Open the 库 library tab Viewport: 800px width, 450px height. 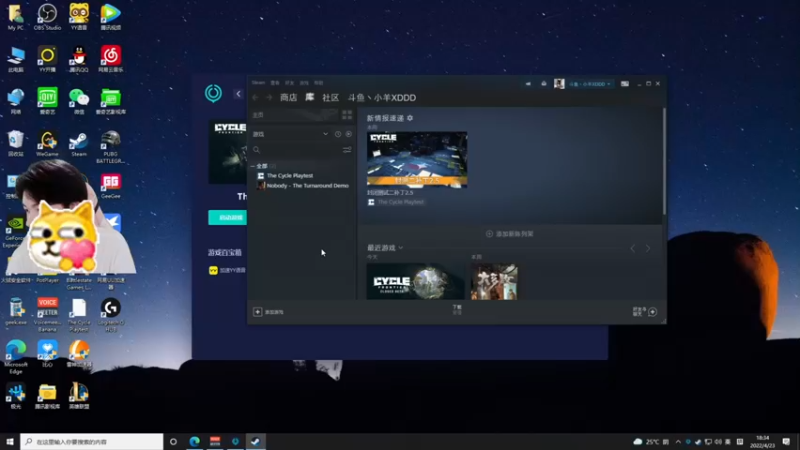click(310, 97)
